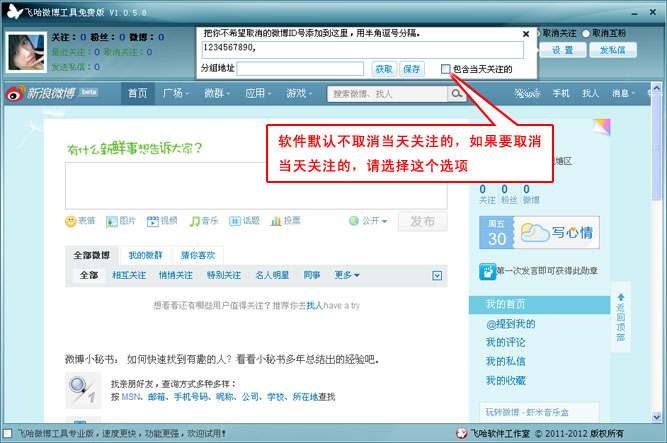Open the 游戏 dropdown menu
The height and width of the screenshot is (443, 667).
(x=299, y=93)
